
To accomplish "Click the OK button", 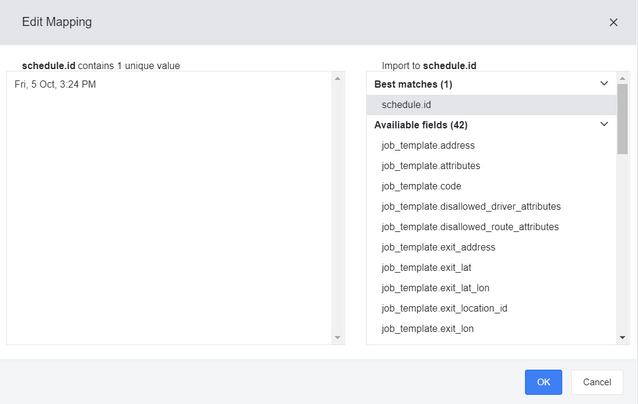I will [543, 382].
